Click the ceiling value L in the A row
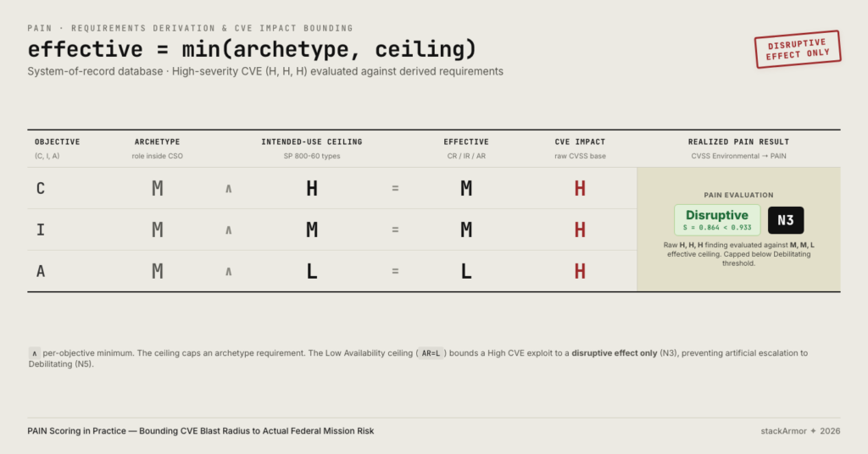 point(312,272)
